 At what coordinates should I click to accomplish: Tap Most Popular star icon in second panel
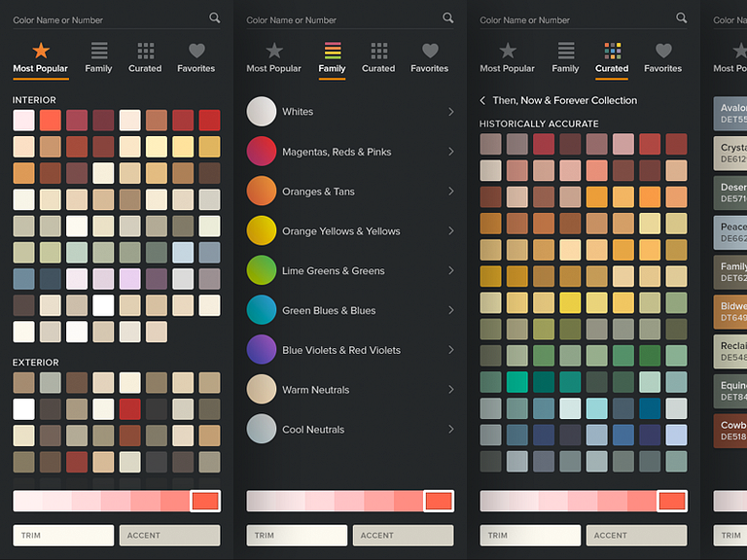pos(274,50)
